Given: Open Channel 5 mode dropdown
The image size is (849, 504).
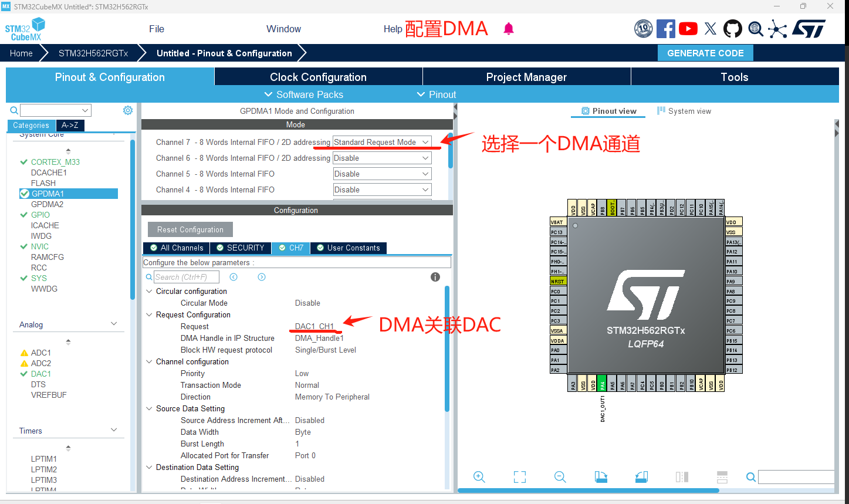Looking at the screenshot, I should tap(382, 174).
